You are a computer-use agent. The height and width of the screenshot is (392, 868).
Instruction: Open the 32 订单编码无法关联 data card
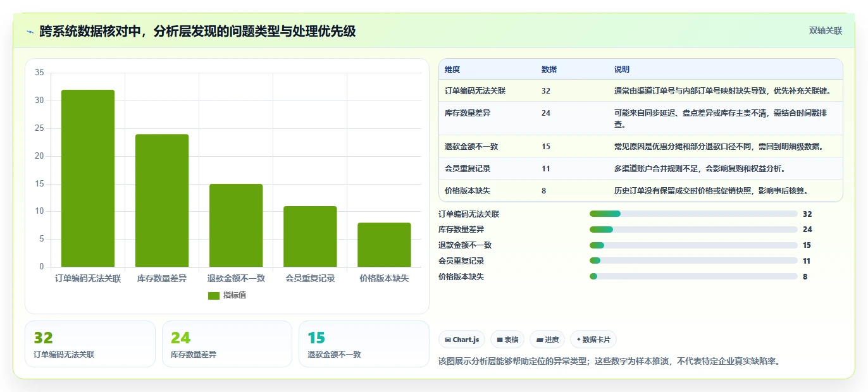[90, 344]
